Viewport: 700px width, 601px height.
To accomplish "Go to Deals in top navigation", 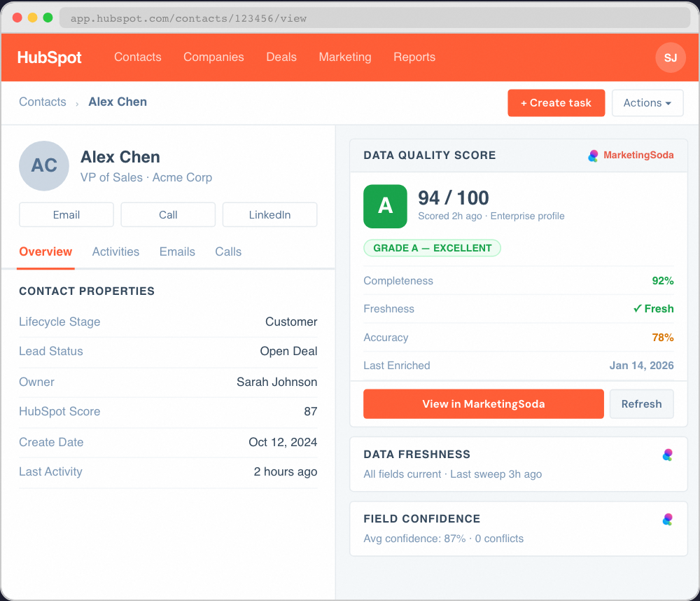I will coord(281,57).
